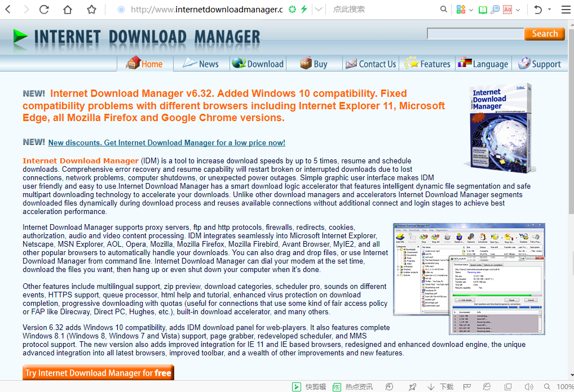Click the blue magnifier tool icon
Viewport: 574px width, 392px height.
495,10
